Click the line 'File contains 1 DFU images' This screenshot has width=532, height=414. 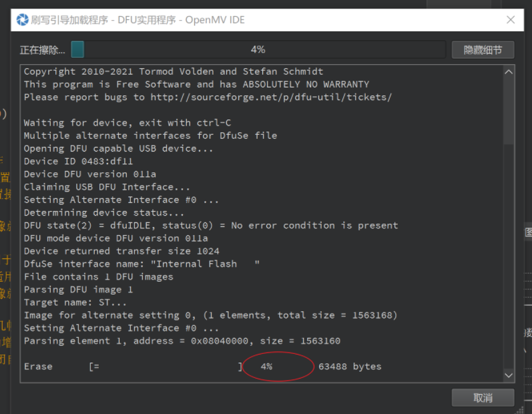click(98, 277)
